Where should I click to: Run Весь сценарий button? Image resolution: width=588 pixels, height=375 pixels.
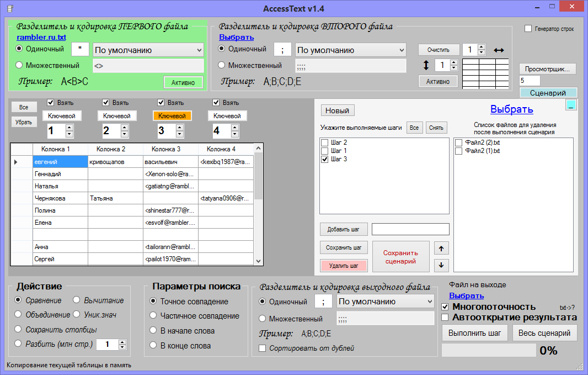(x=544, y=333)
